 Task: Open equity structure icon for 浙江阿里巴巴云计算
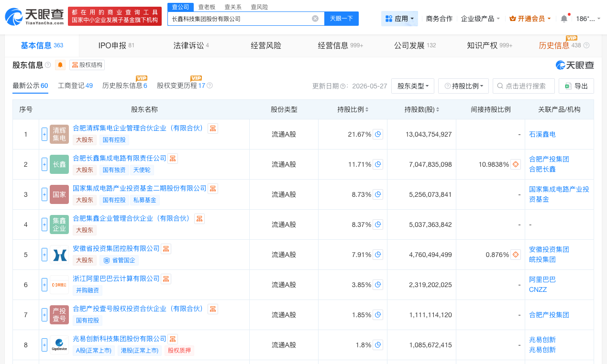point(166,278)
